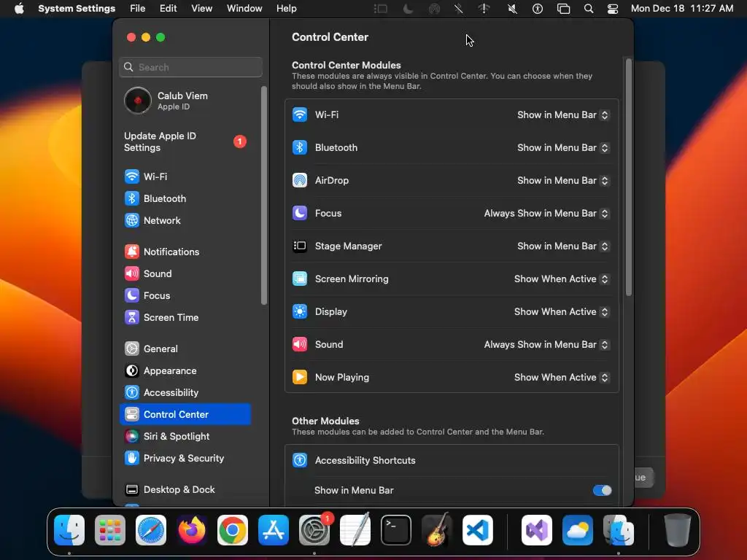This screenshot has height=560, width=747.
Task: Open Weather app from the Dock
Action: [x=578, y=530]
